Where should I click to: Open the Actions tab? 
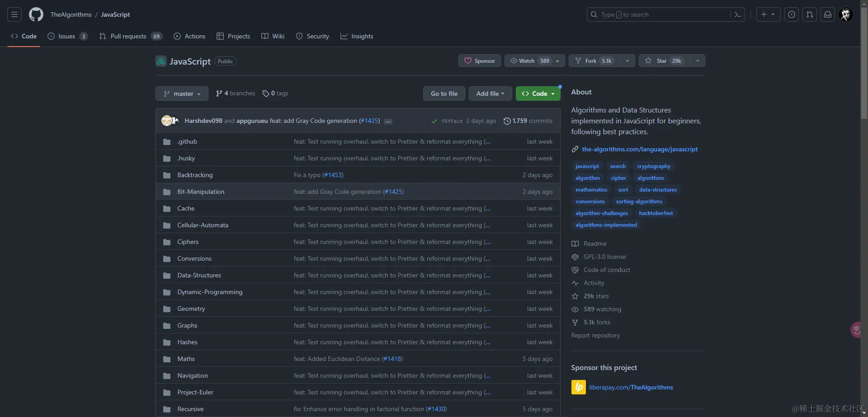click(189, 36)
